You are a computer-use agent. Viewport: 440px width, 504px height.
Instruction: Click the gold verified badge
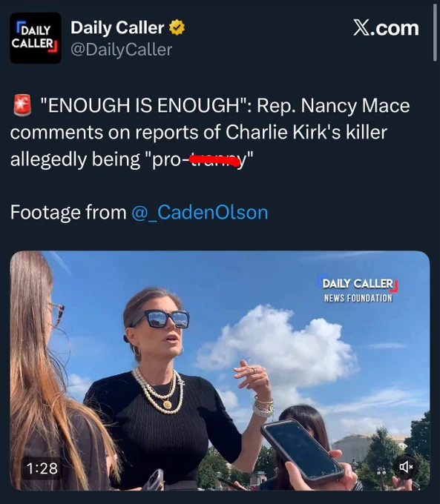coord(177,27)
